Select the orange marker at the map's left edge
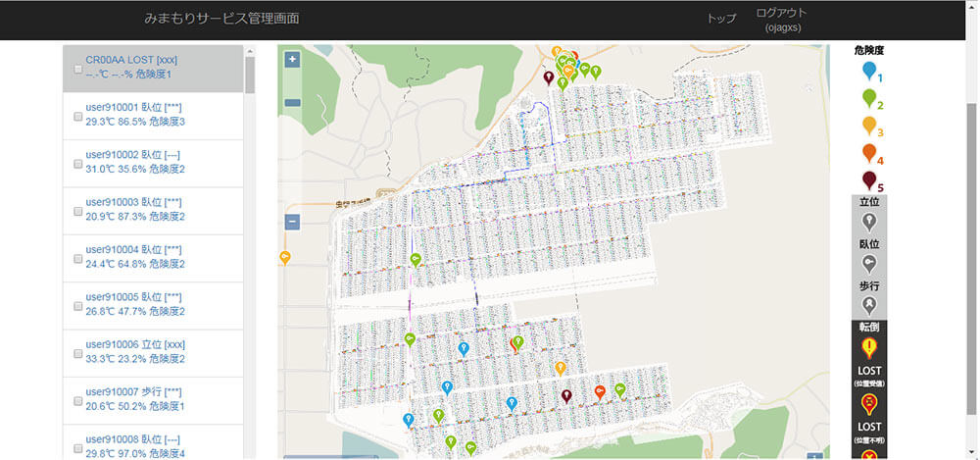Viewport: 980px width, 460px height. 285,258
